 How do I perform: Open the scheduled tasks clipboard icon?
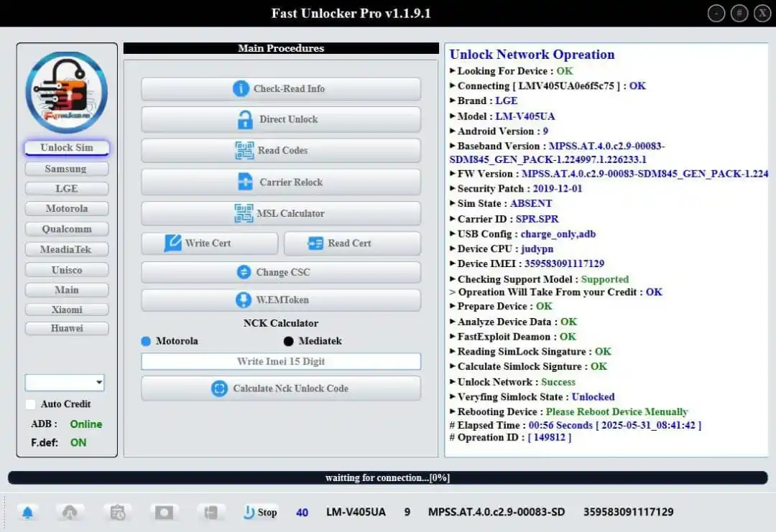[x=117, y=511]
